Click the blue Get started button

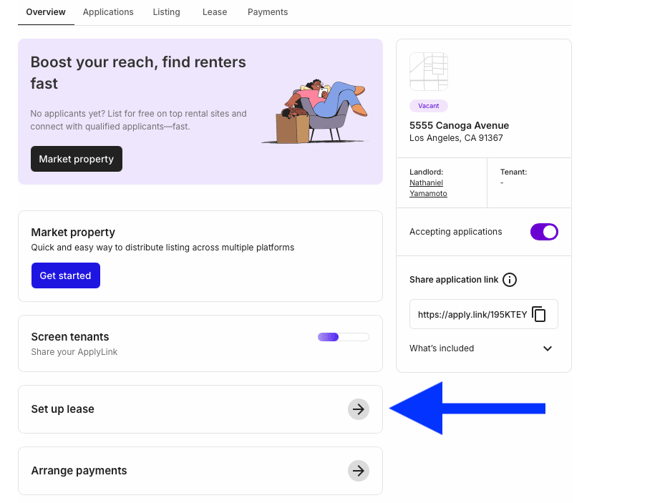[65, 276]
